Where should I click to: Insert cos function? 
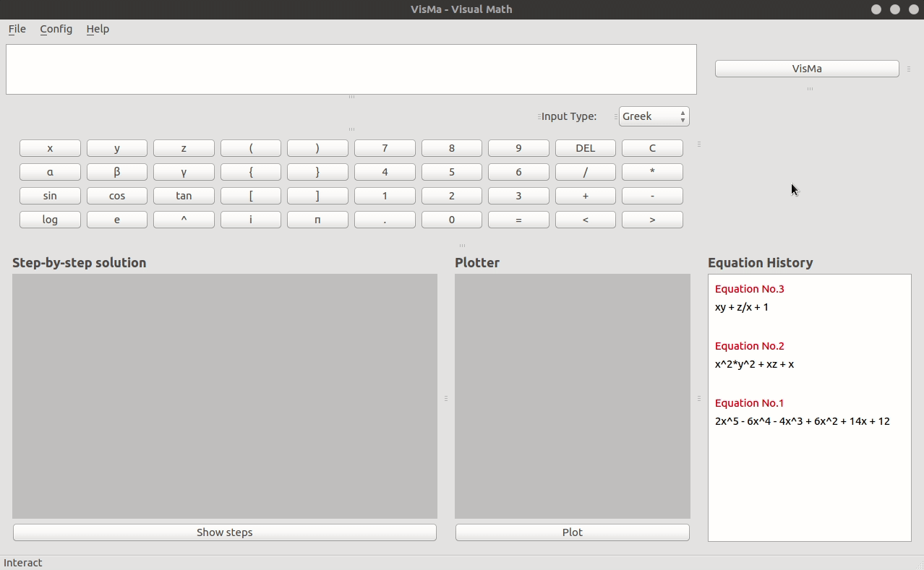(117, 196)
